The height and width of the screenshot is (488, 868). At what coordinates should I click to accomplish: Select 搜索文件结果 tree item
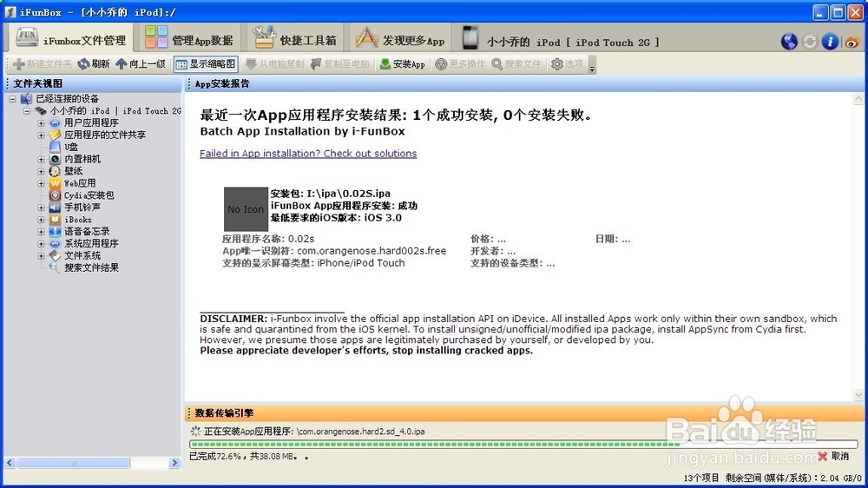click(x=91, y=267)
